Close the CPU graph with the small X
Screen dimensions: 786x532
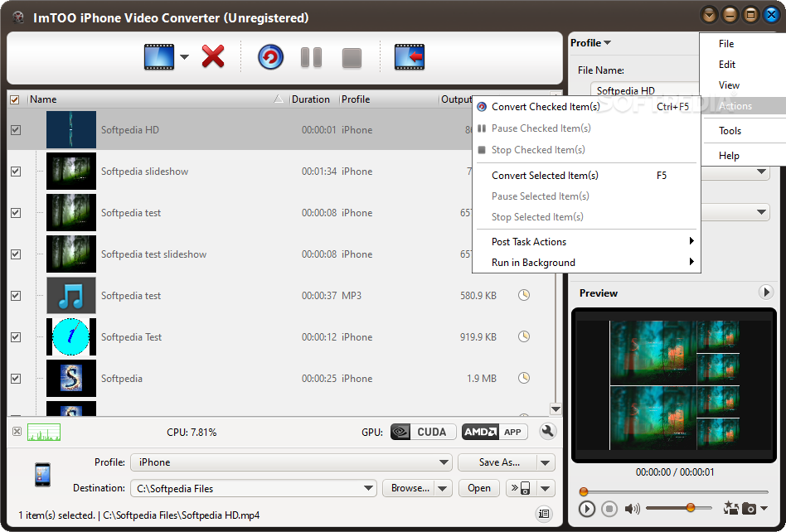click(17, 431)
